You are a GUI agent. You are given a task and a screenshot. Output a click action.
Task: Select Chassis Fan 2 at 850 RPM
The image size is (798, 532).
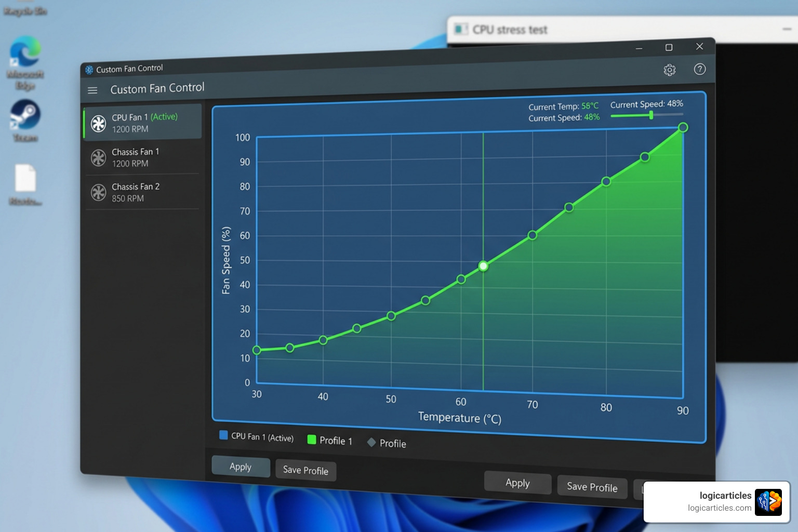142,192
